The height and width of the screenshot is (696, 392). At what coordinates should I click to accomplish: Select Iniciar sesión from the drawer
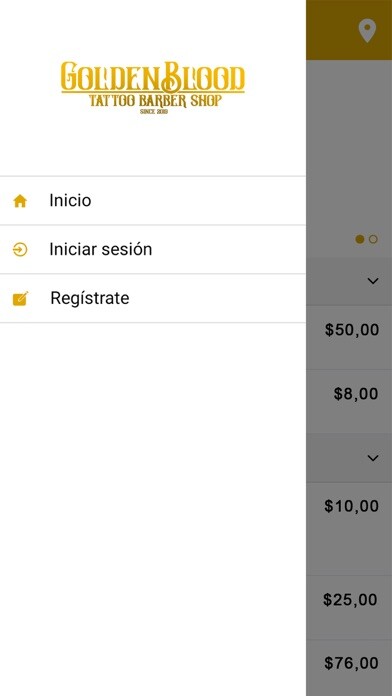coord(153,249)
